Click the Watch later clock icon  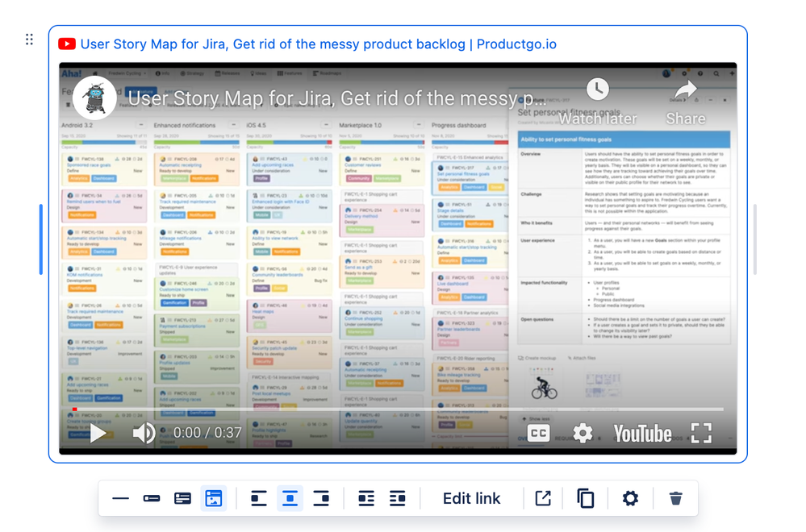tap(597, 89)
